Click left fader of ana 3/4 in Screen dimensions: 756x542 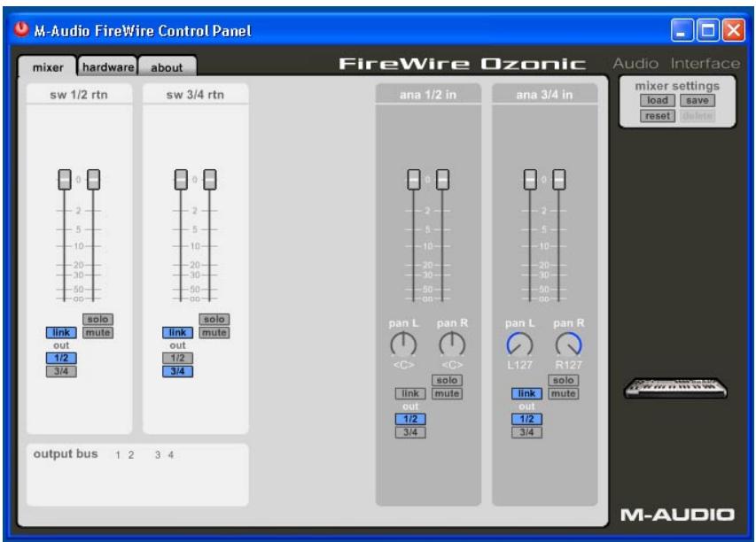tap(530, 180)
